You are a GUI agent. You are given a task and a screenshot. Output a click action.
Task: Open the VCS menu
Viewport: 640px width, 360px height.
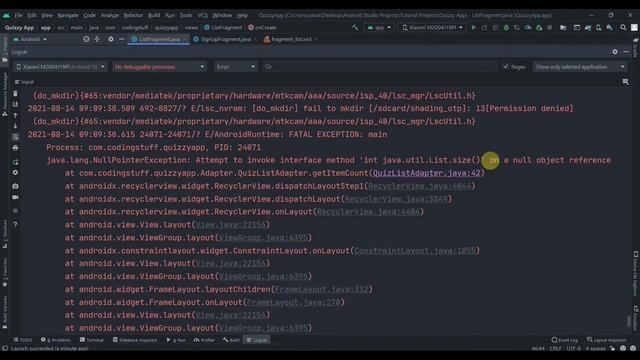[x=202, y=15]
